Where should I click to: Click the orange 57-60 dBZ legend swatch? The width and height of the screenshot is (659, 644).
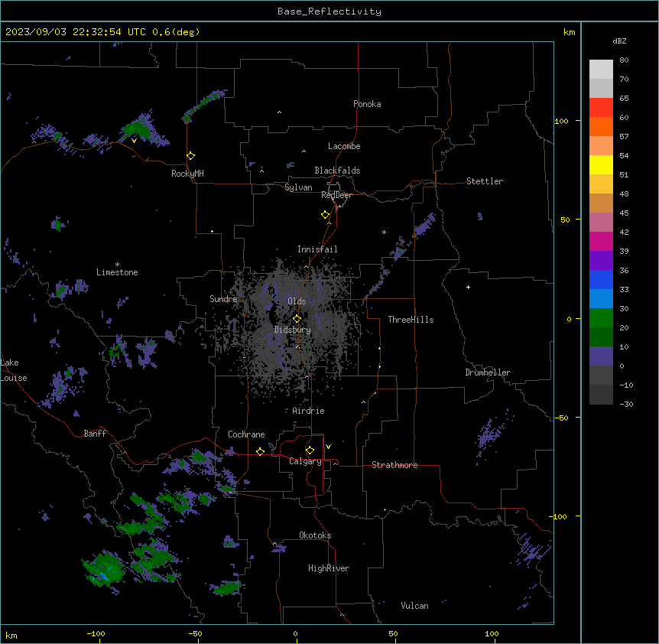pos(601,126)
